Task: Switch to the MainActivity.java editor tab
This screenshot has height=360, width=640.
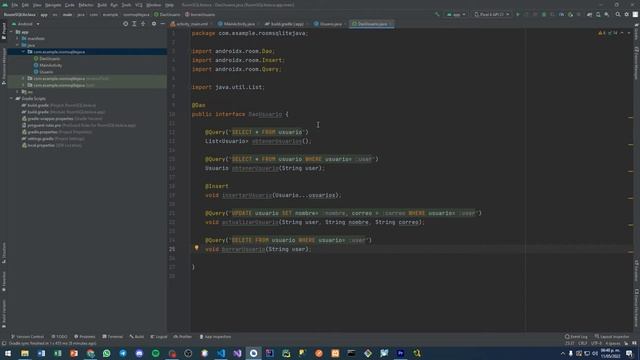Action: coord(237,24)
